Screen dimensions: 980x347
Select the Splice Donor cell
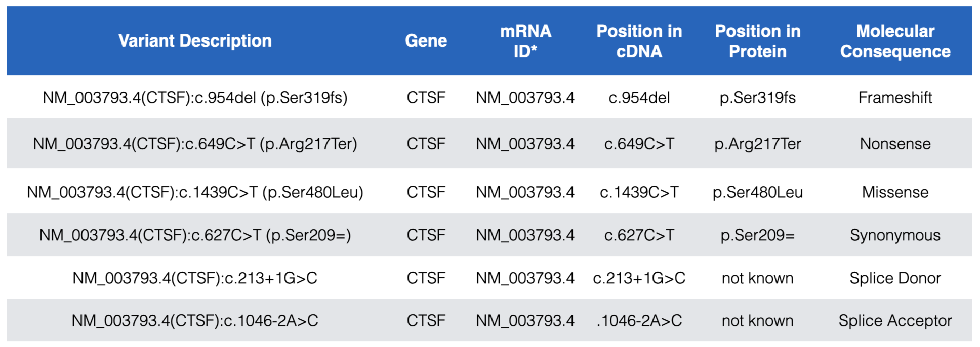[895, 278]
